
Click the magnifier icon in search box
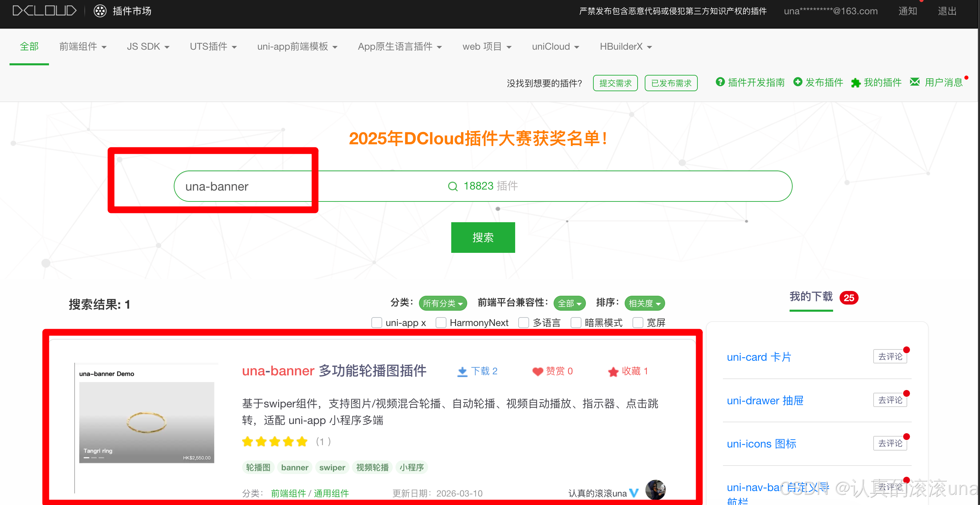point(452,186)
